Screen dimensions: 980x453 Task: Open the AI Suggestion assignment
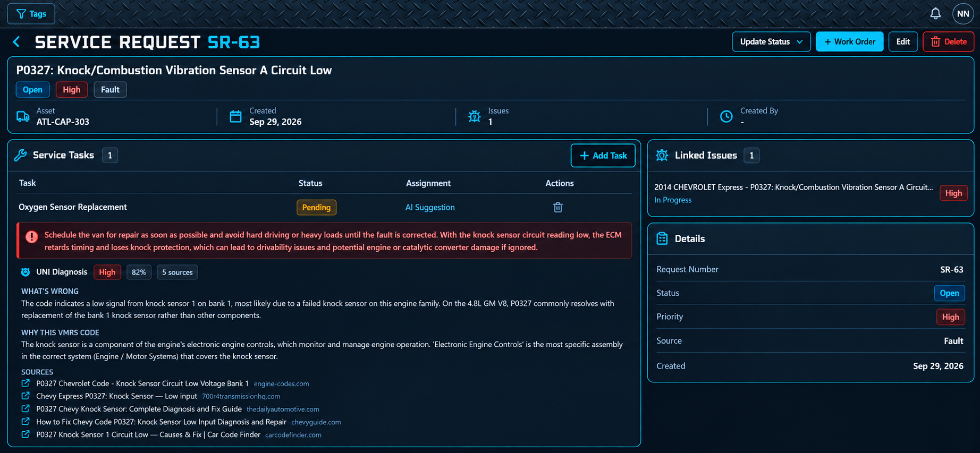(430, 207)
